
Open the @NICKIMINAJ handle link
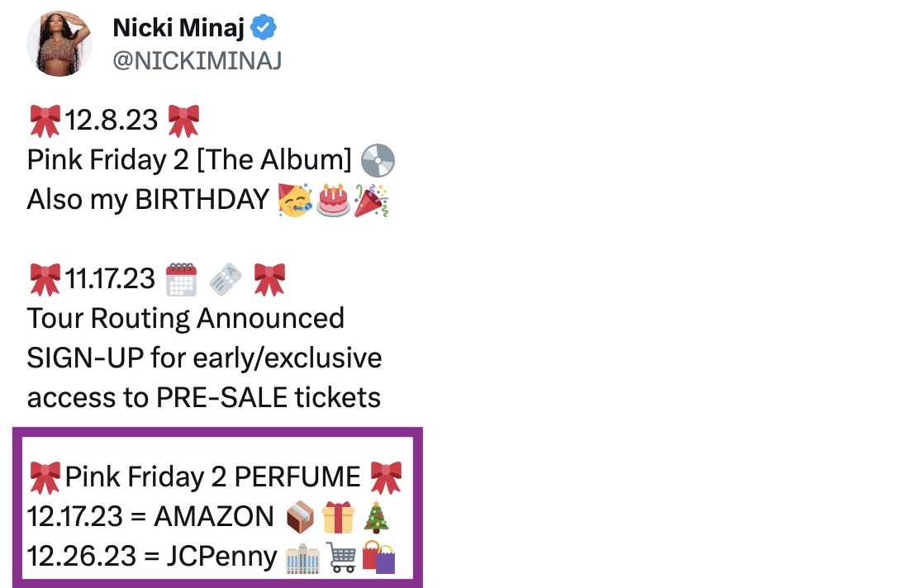[197, 61]
